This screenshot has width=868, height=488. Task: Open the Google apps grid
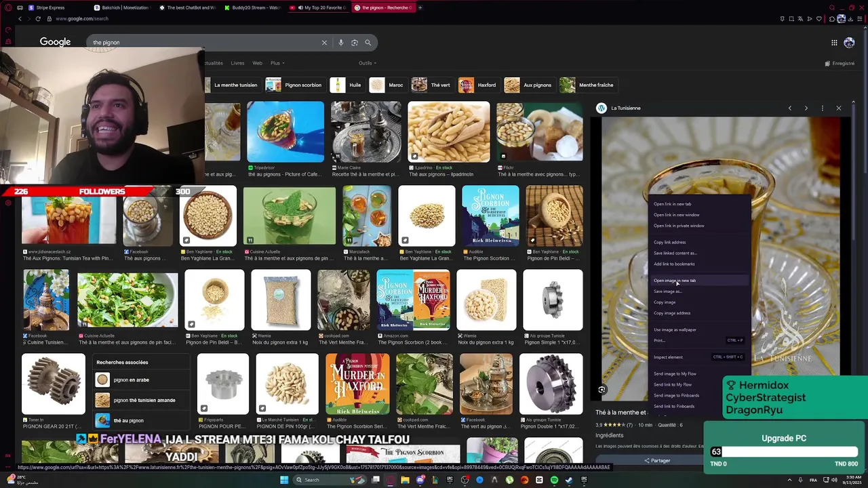[x=834, y=43]
